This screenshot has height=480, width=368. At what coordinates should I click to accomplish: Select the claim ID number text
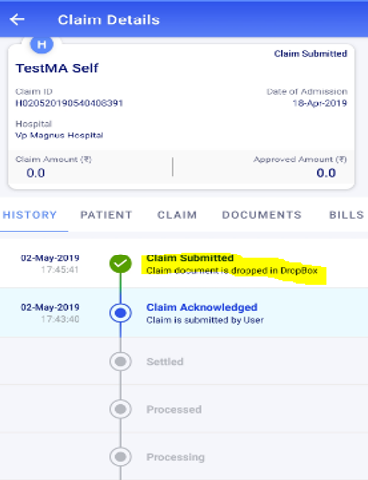[69, 103]
